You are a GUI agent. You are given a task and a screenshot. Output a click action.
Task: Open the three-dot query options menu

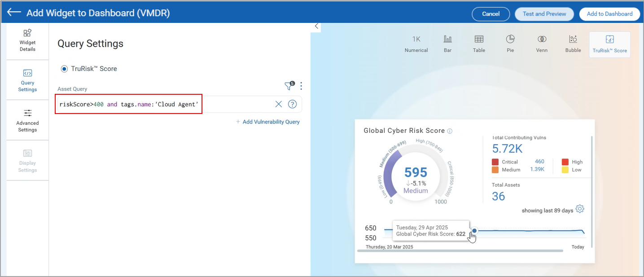pyautogui.click(x=301, y=86)
